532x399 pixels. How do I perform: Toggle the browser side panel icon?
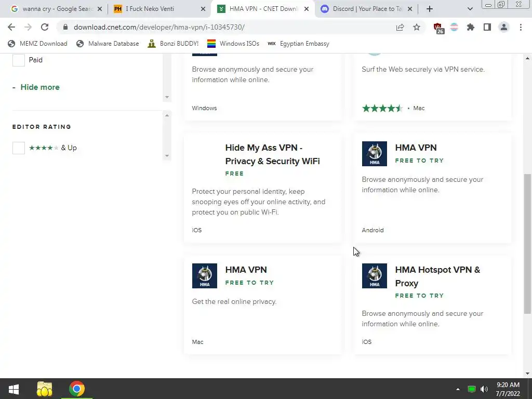487,27
